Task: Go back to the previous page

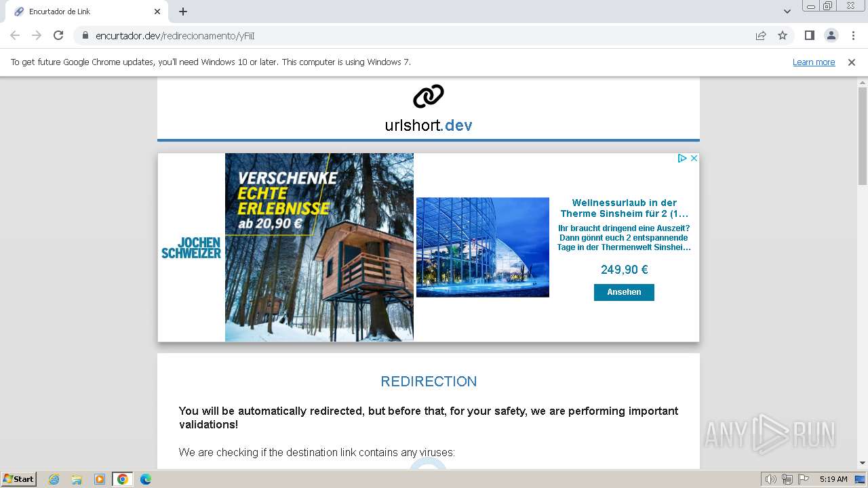Action: tap(15, 35)
